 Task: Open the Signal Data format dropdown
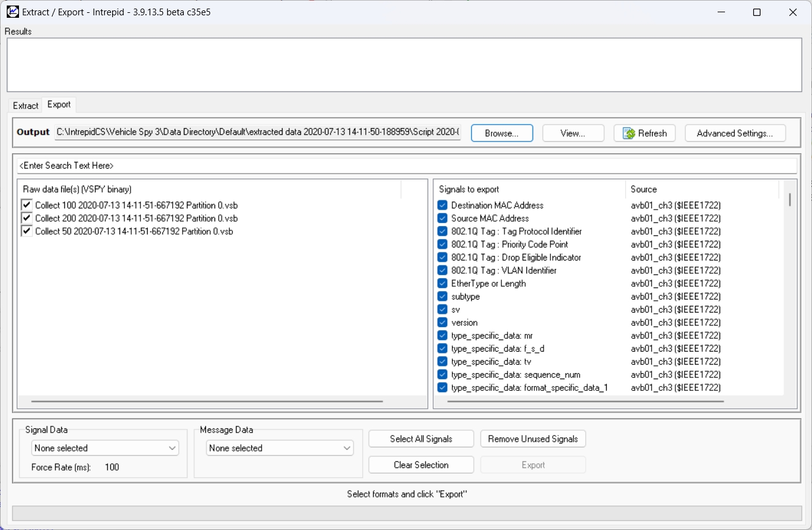click(x=105, y=448)
